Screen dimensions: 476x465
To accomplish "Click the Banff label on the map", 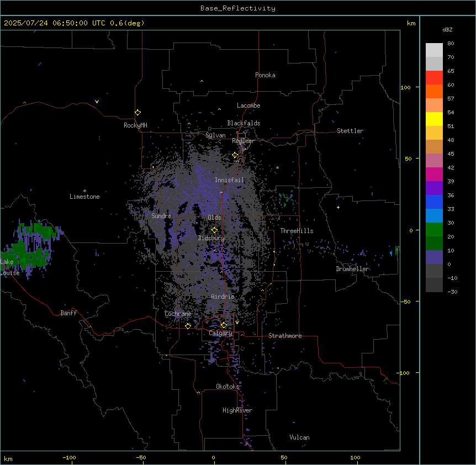I will point(68,313).
